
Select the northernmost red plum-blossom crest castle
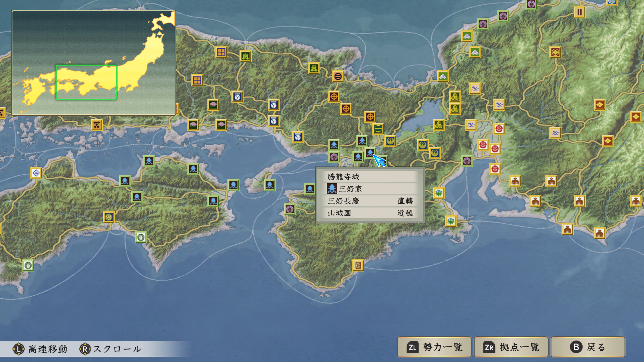[499, 129]
